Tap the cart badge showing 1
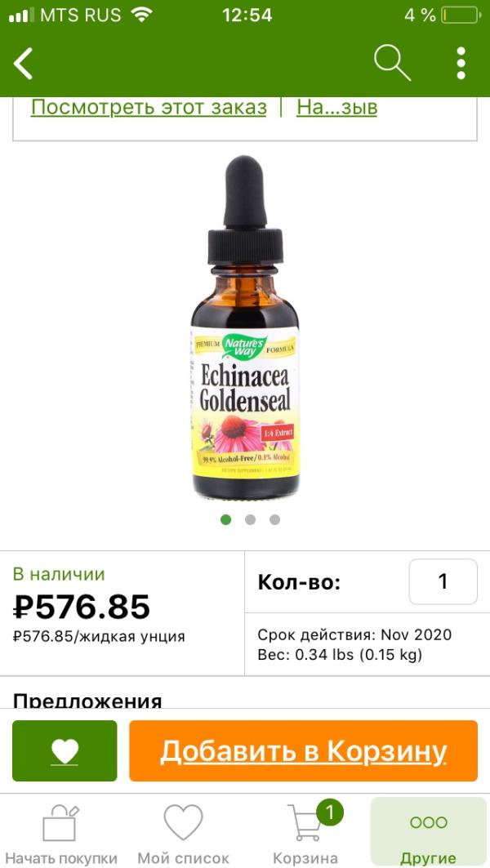490x868 pixels. click(x=329, y=812)
